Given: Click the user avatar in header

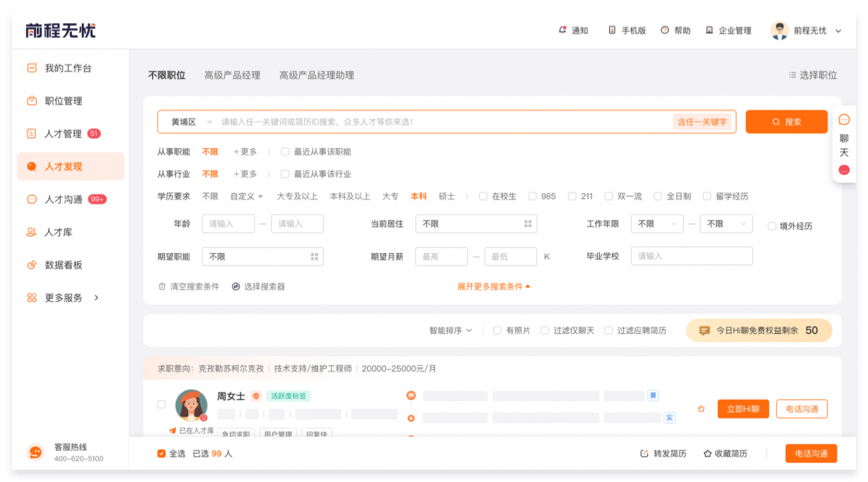Looking at the screenshot, I should 779,30.
